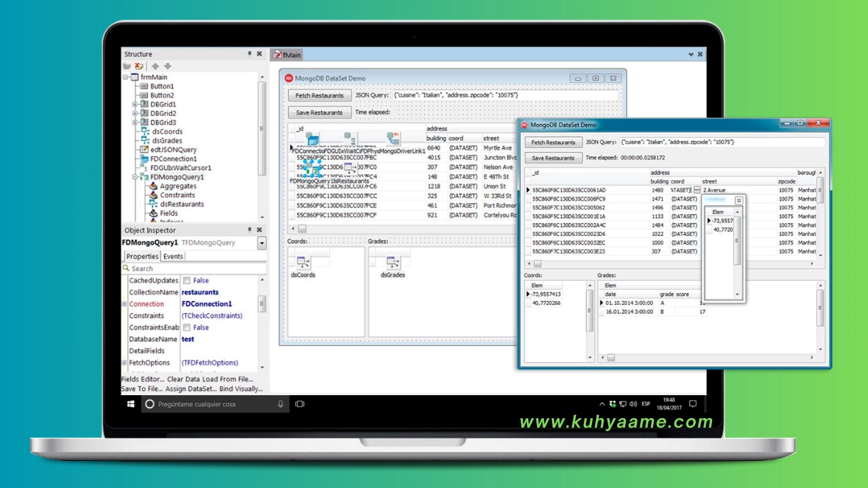This screenshot has height=488, width=868.
Task: Select the fMain document tab
Action: (287, 54)
